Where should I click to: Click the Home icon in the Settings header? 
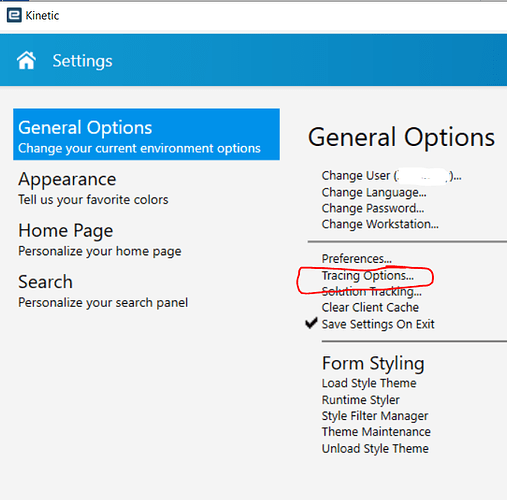point(26,60)
